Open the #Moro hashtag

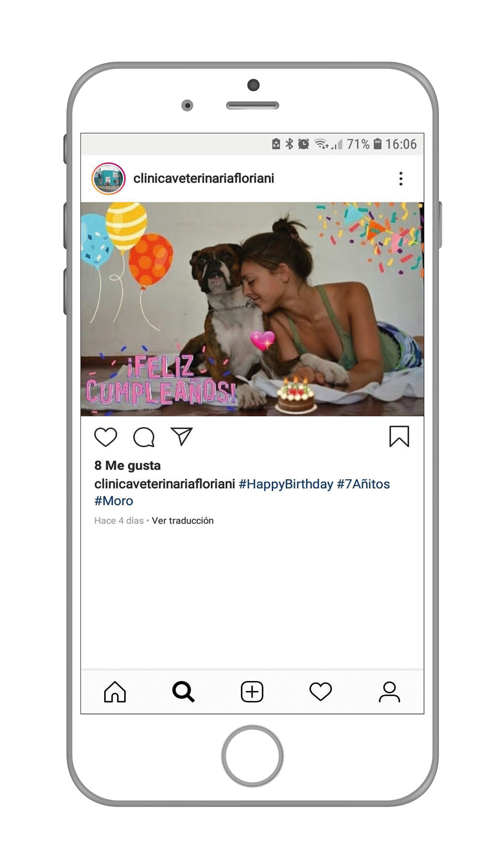coord(113,501)
